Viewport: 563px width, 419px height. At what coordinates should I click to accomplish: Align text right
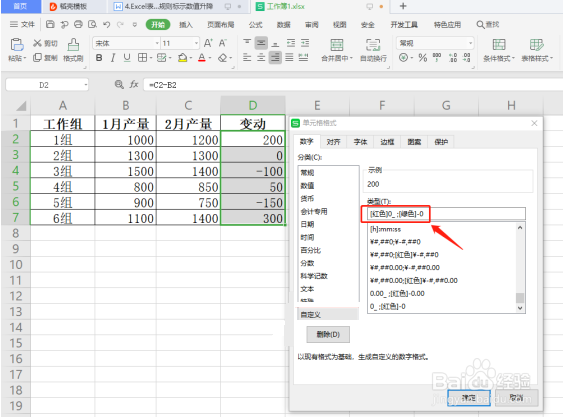click(x=275, y=57)
